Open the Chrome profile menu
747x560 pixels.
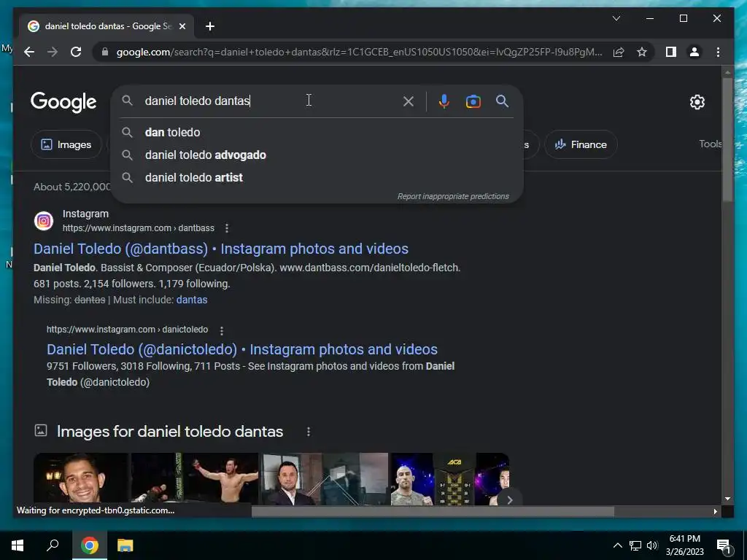pyautogui.click(x=694, y=52)
